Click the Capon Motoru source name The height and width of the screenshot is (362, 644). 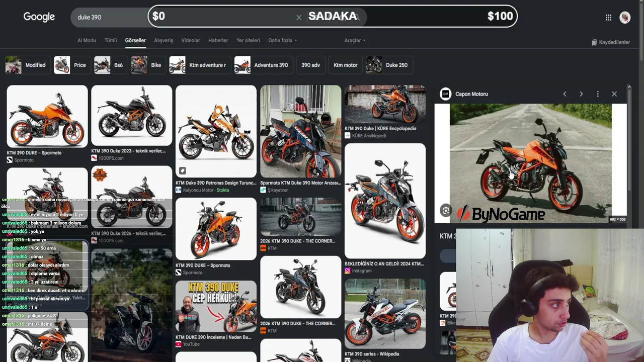tap(471, 94)
